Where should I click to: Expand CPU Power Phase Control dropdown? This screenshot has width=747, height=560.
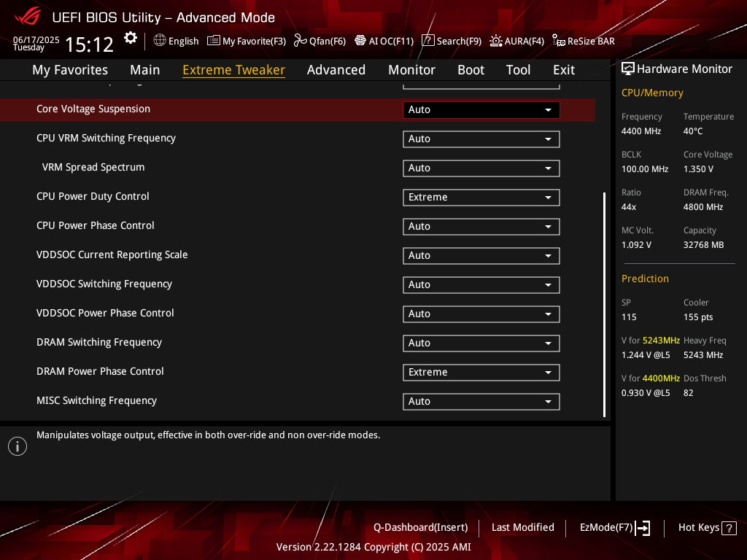(481, 227)
